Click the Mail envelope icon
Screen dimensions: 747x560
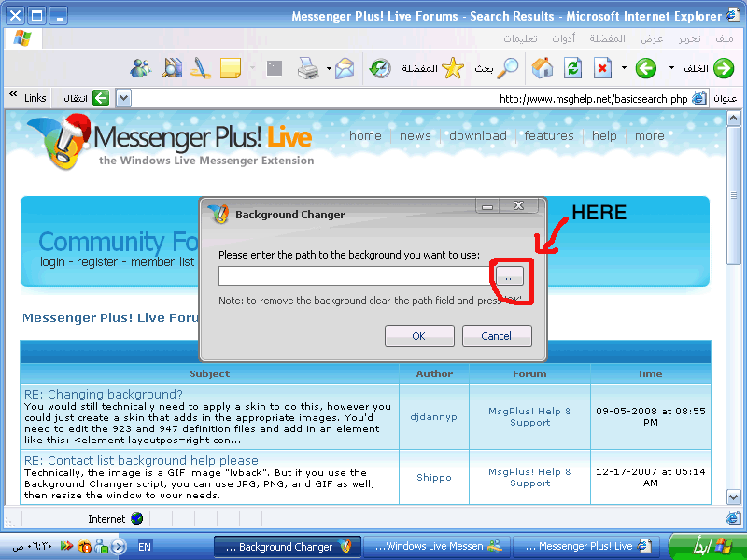coord(345,68)
